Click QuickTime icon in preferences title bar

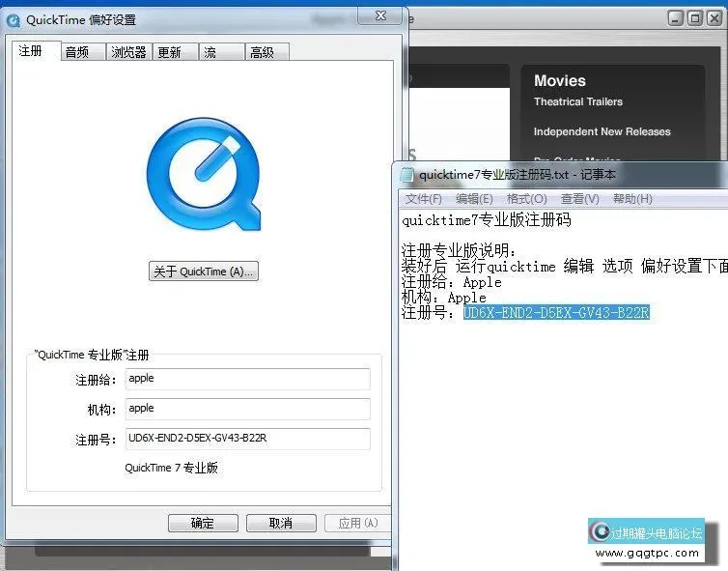pos(14,20)
